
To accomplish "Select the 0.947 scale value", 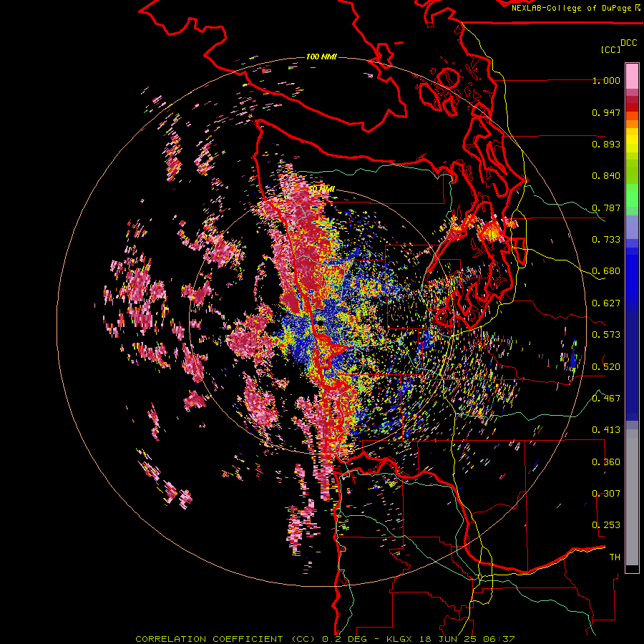I will 606,112.
